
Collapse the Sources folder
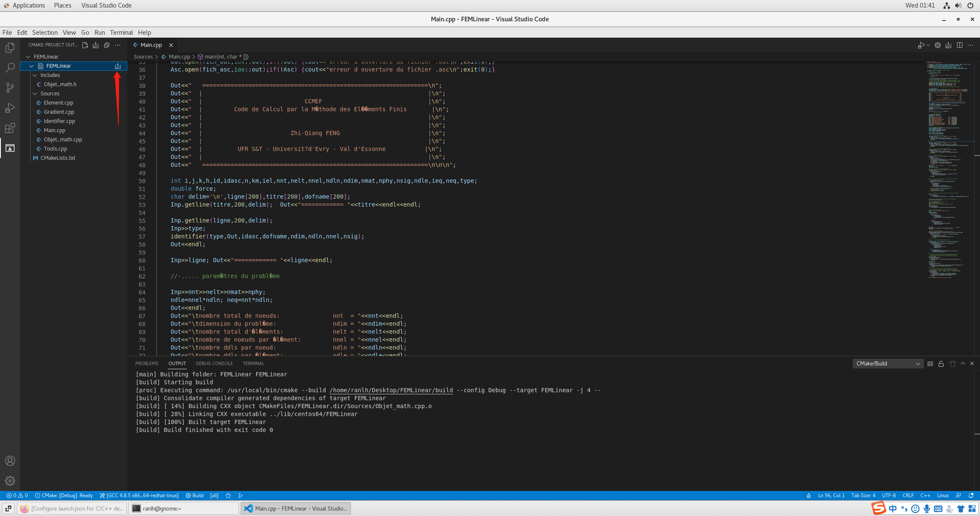coord(35,94)
